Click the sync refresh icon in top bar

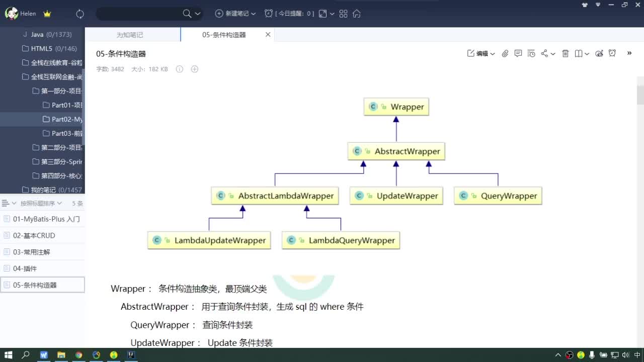(80, 14)
